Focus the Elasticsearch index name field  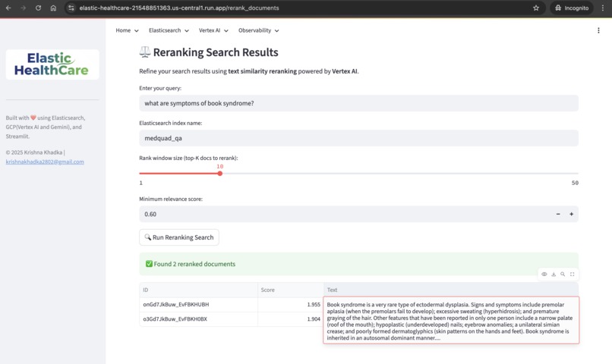coord(358,138)
